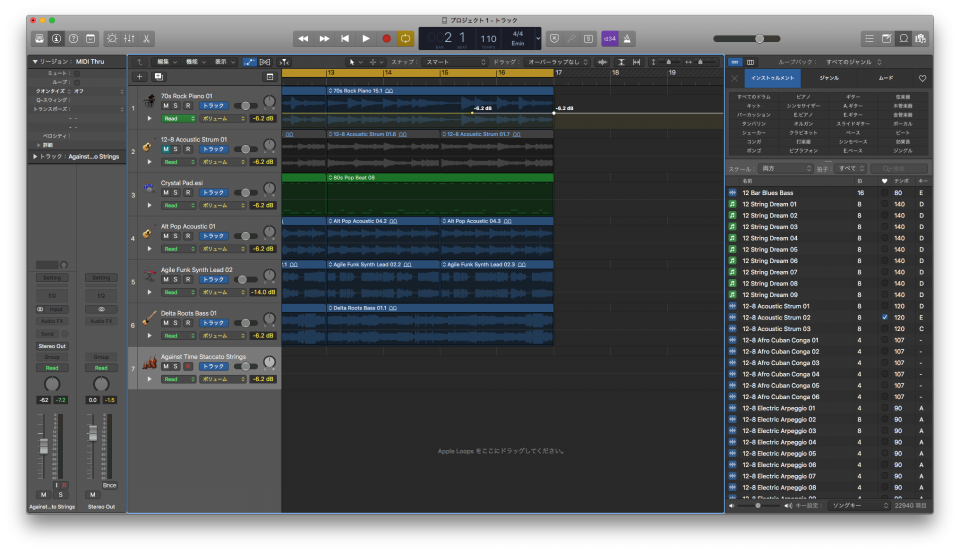Start playback with Play button
The width and height of the screenshot is (960, 552).
point(366,39)
